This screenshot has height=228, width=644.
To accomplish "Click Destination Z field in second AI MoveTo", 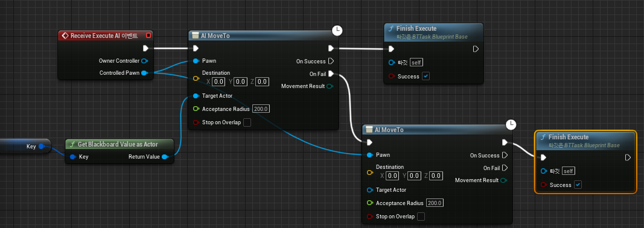I will click(436, 176).
